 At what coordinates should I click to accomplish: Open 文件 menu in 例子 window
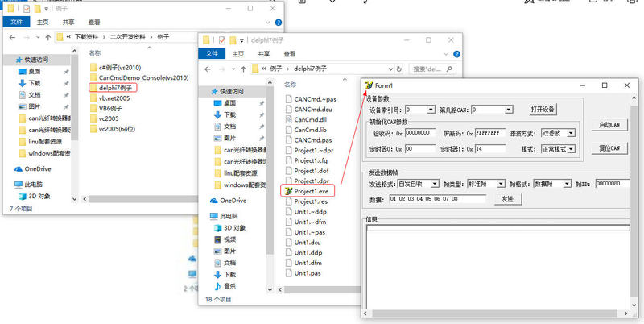[16, 23]
